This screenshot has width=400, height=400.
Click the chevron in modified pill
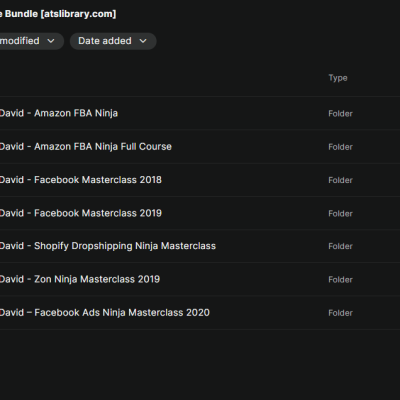click(51, 41)
